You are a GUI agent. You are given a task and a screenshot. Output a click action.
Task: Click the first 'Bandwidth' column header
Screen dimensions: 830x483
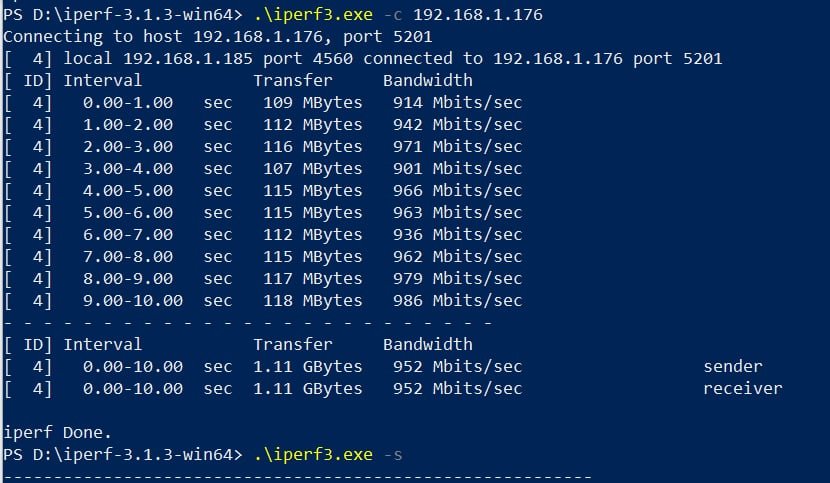coord(427,80)
